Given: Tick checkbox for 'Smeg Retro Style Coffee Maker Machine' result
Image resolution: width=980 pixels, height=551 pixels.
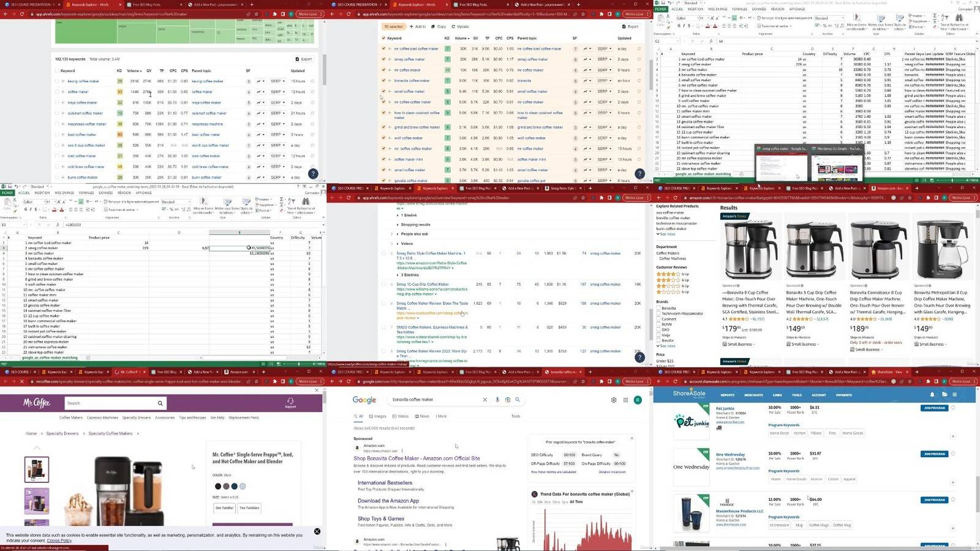Looking at the screenshot, I should (384, 253).
